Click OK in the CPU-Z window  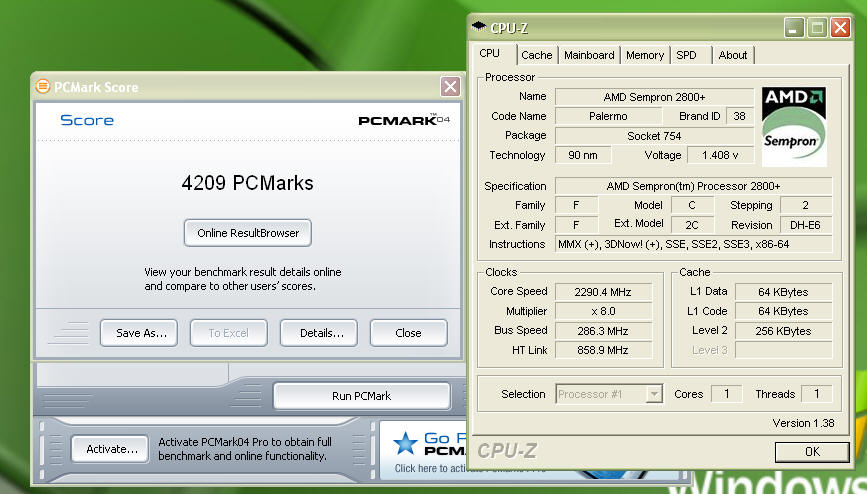[812, 452]
